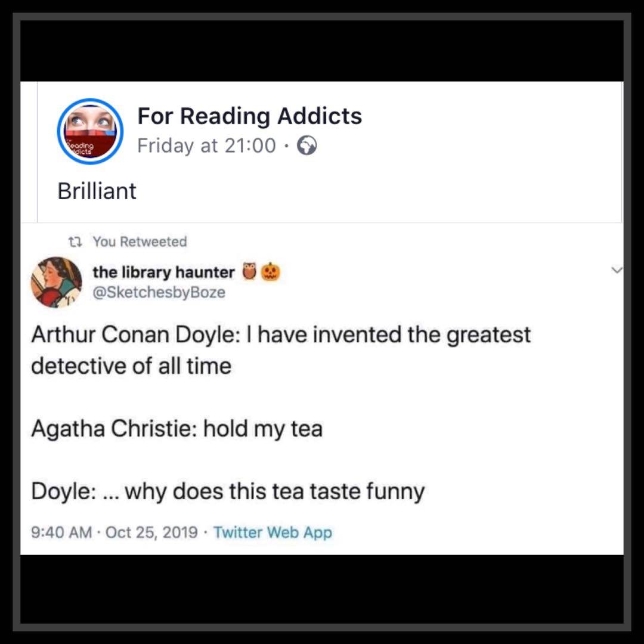The height and width of the screenshot is (644, 644).
Task: Click the Arthur Conan Doyle tweet line
Action: tap(281, 335)
